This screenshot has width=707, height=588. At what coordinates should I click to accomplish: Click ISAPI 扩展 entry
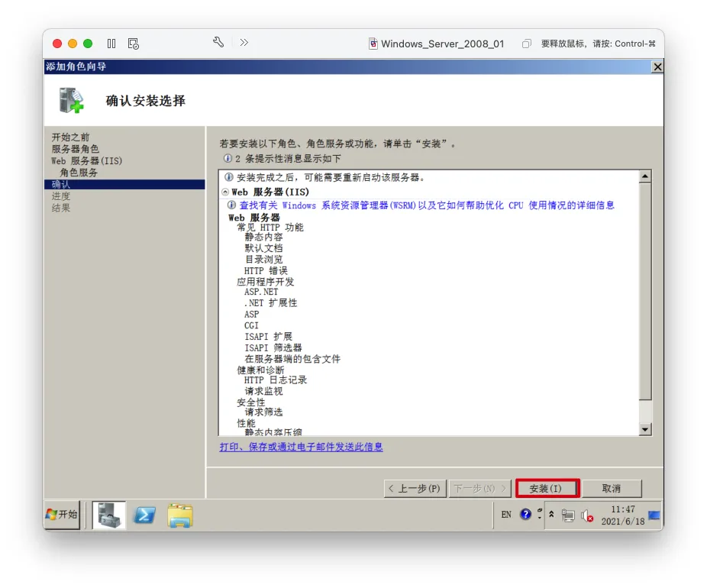click(x=268, y=337)
